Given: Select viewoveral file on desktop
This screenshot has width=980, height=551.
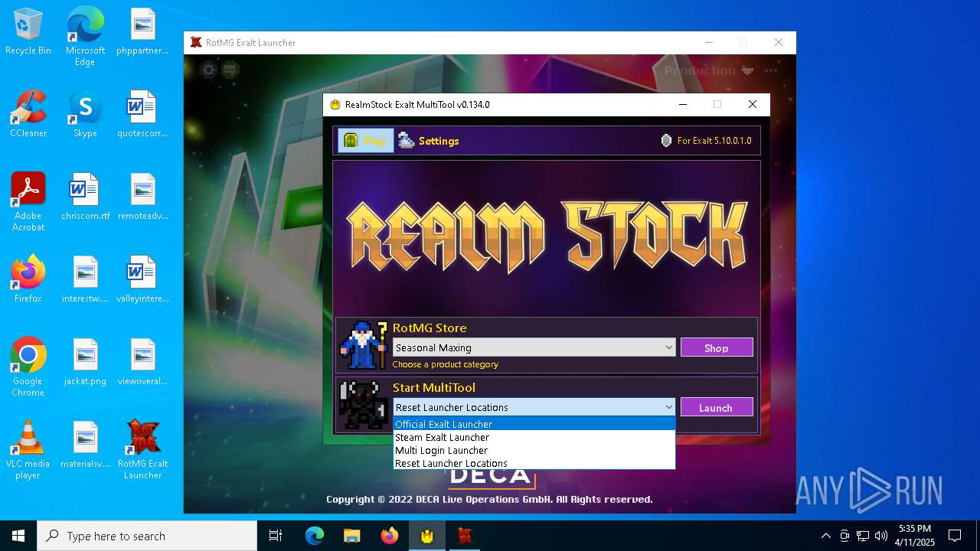Looking at the screenshot, I should coord(142,363).
